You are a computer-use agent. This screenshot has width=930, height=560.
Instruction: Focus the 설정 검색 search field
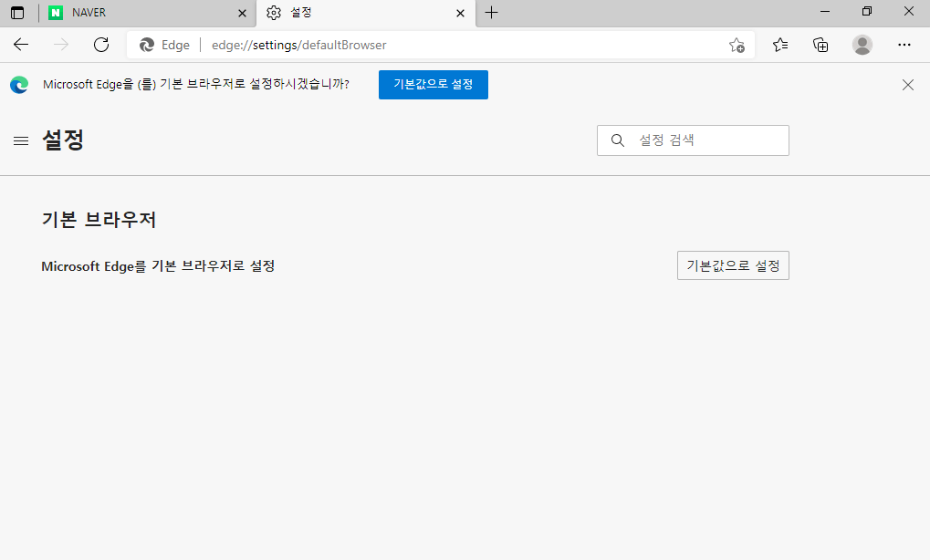tap(693, 140)
